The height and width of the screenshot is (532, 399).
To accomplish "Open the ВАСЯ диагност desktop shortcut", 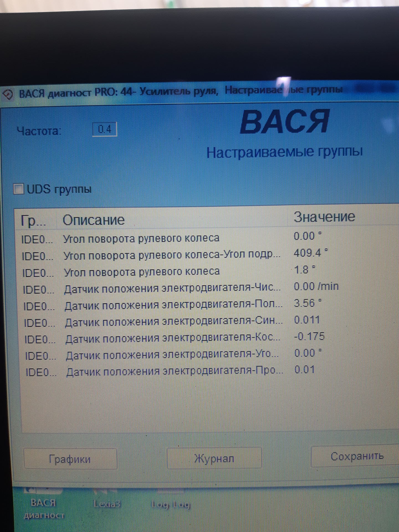I will point(44,504).
